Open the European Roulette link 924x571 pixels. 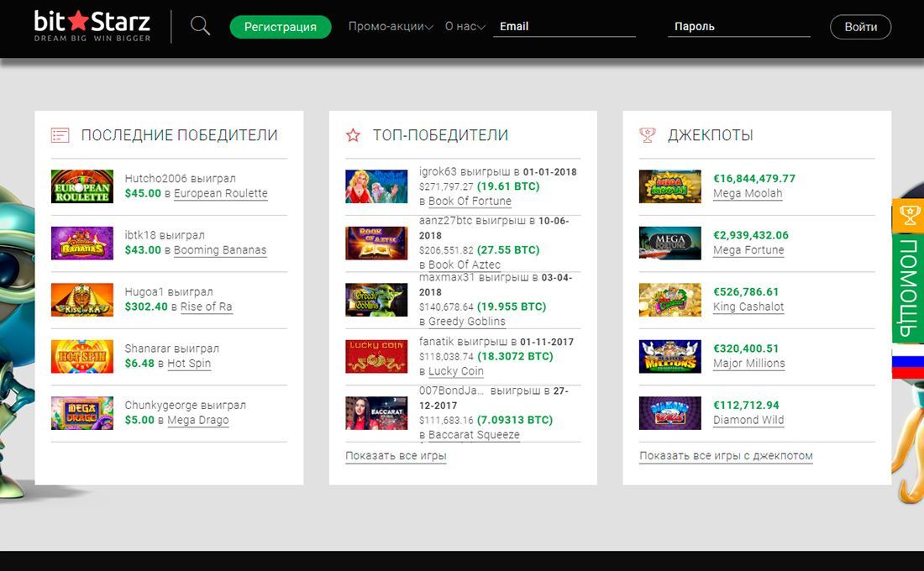pos(220,193)
